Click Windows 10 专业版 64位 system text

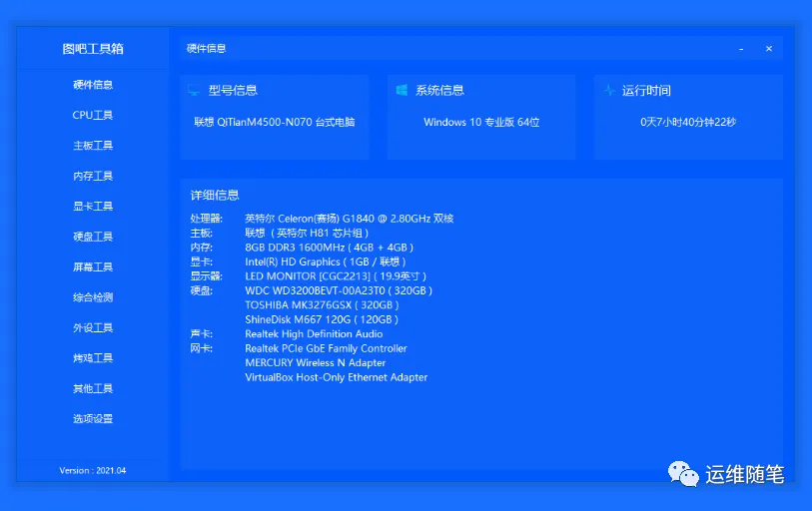481,122
